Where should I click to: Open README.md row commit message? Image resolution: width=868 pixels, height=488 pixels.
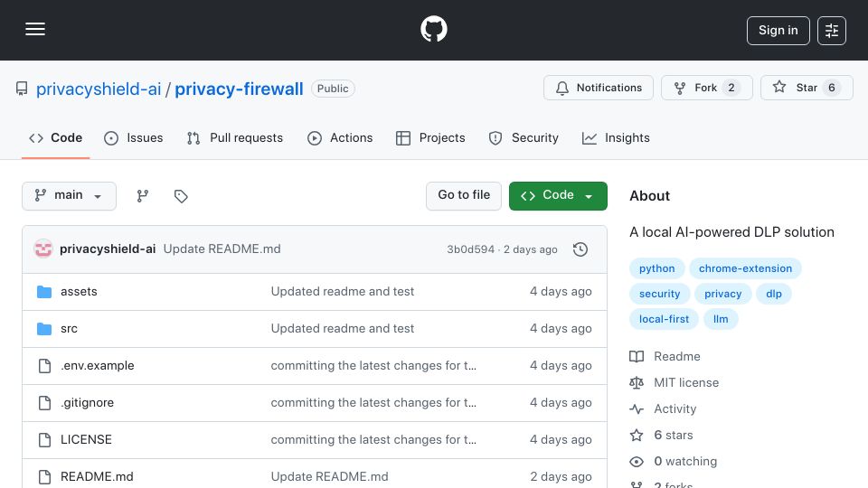coord(329,477)
